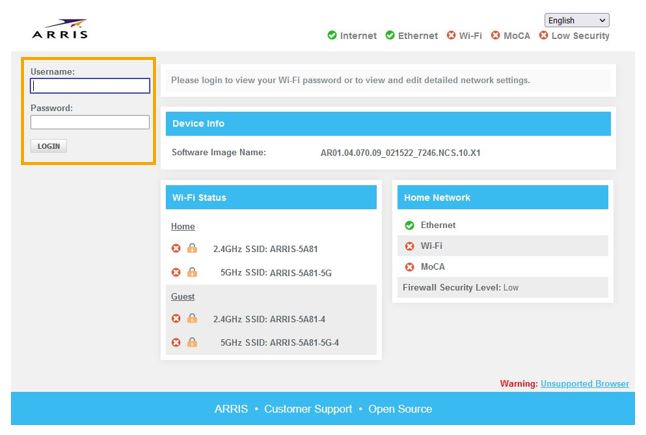Click text 2.4GHz SSID: ARRIS-5A81
646x435 pixels.
[265, 249]
